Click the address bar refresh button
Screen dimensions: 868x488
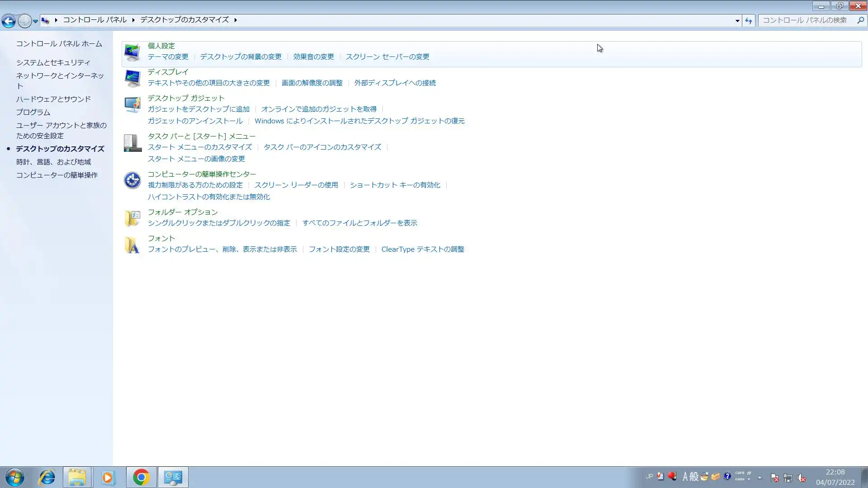(749, 20)
